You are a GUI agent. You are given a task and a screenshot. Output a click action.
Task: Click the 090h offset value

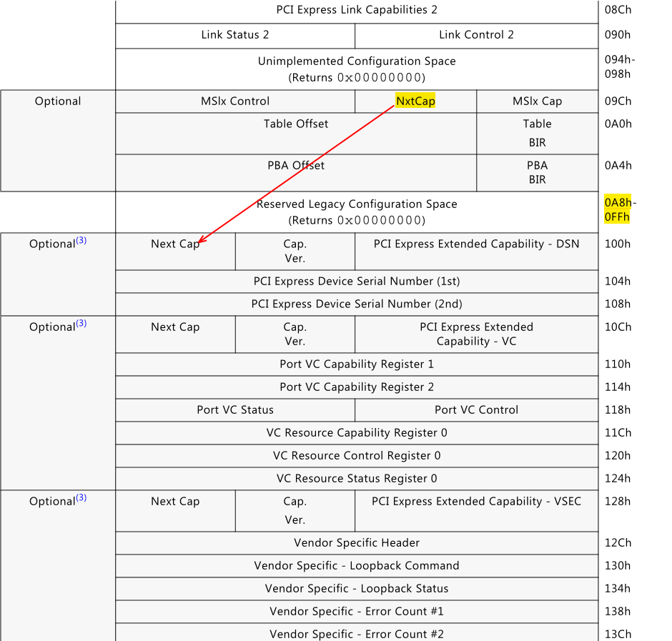click(x=618, y=35)
